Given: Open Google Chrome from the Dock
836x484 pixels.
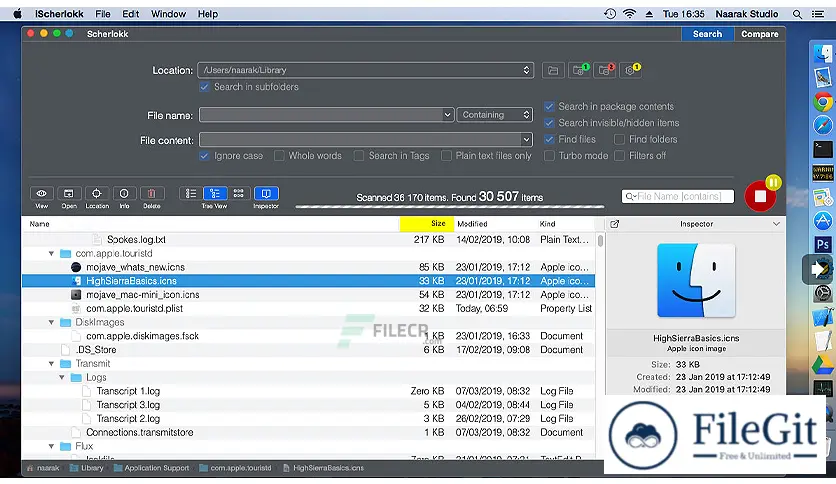Looking at the screenshot, I should point(823,101).
